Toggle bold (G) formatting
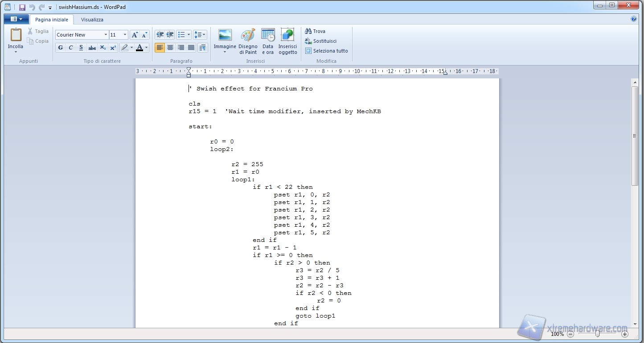The image size is (644, 343). click(61, 48)
